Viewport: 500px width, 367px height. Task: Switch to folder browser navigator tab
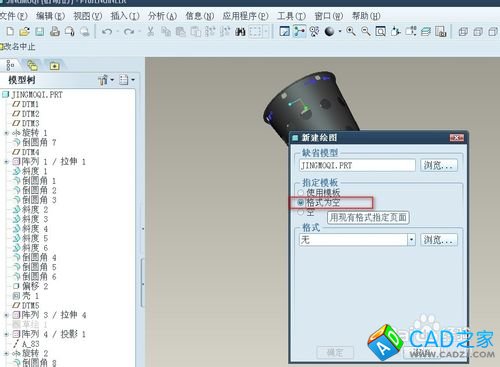[32, 65]
